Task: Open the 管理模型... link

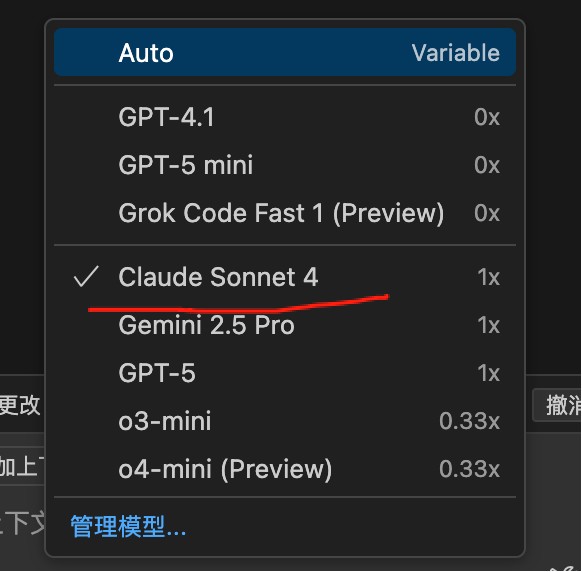Action: click(128, 526)
